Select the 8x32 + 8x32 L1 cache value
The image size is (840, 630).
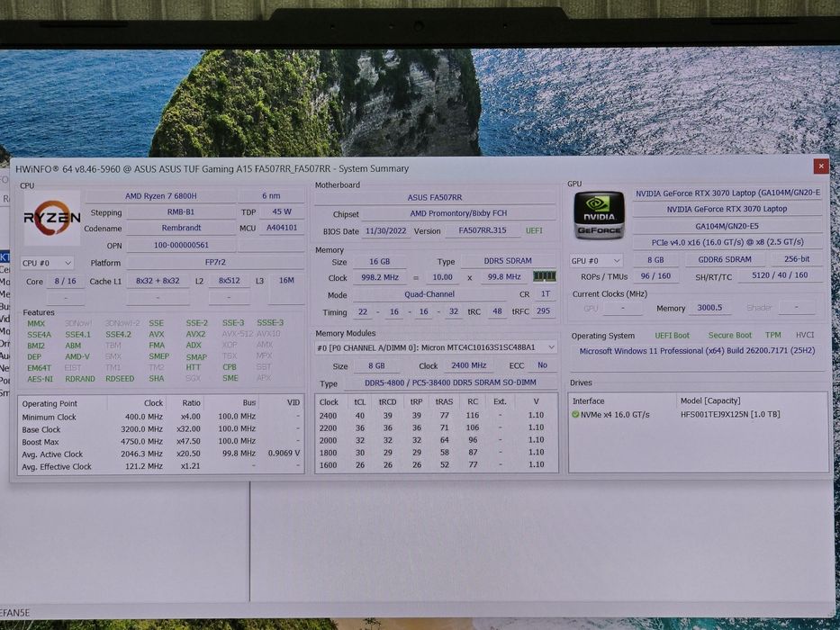pyautogui.click(x=158, y=281)
